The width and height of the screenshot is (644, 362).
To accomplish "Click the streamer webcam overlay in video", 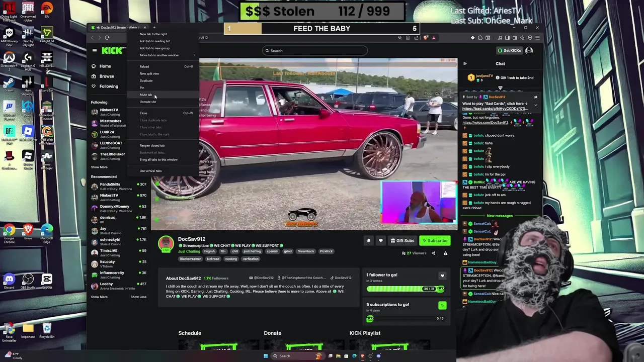I will [419, 203].
